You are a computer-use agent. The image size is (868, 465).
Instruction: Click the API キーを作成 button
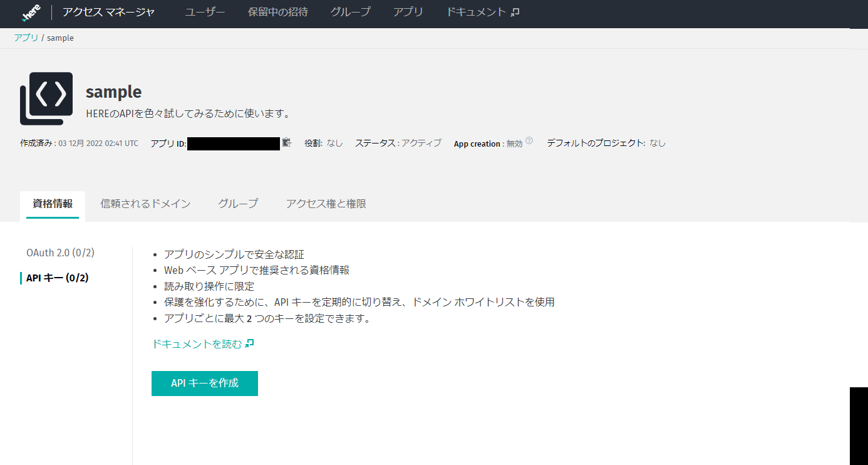(x=204, y=383)
